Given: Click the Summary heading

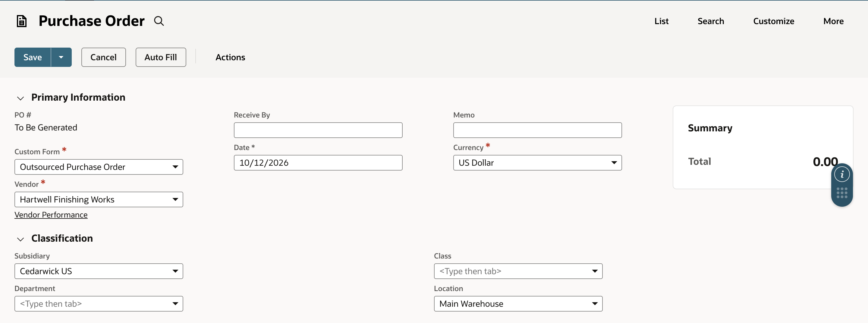Looking at the screenshot, I should (x=710, y=128).
